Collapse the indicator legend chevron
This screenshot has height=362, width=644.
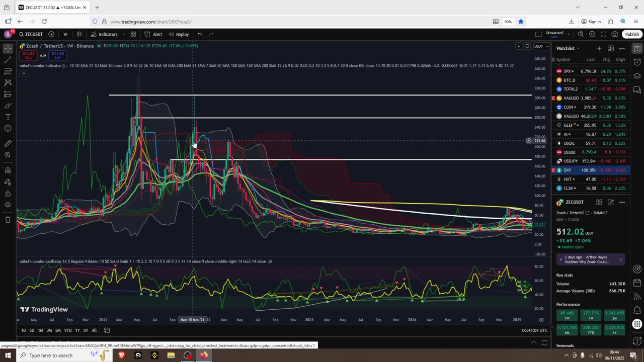[x=23, y=73]
